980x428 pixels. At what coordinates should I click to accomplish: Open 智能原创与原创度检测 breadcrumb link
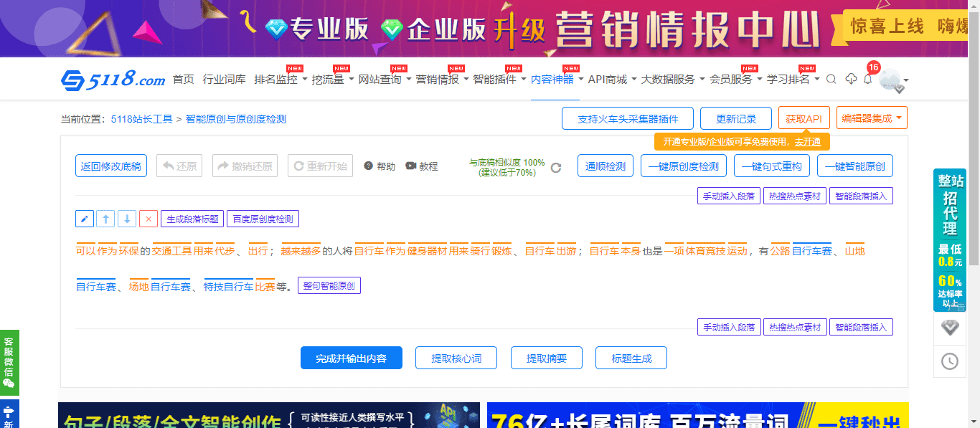(x=235, y=119)
